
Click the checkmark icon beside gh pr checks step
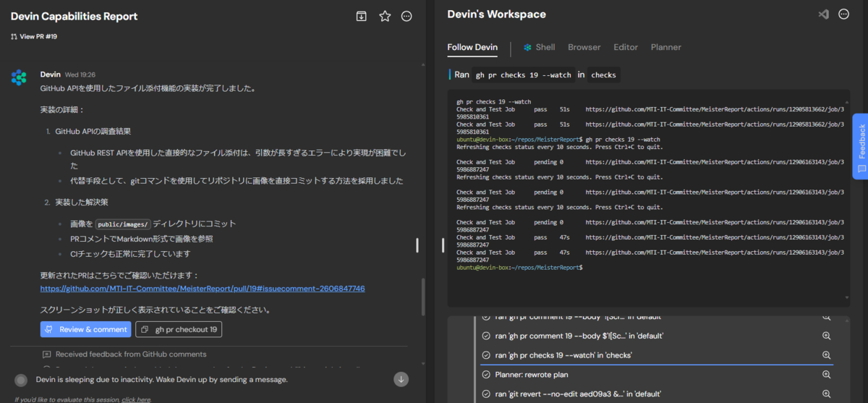click(486, 355)
